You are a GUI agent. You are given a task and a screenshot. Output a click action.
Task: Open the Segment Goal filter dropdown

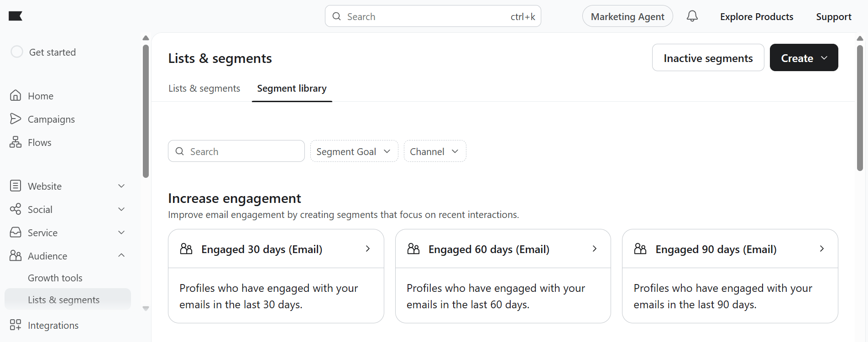(354, 151)
